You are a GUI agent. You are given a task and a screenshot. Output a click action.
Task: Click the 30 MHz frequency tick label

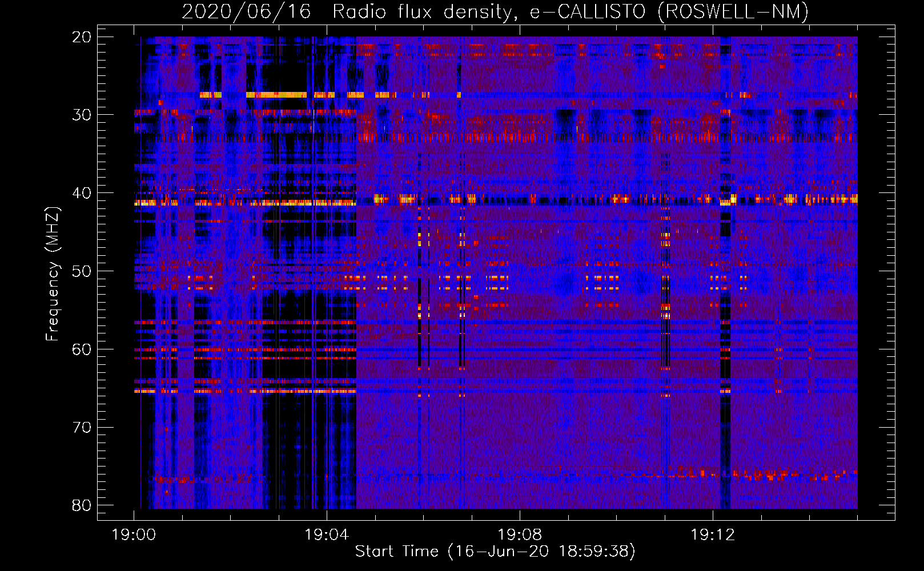(x=82, y=115)
